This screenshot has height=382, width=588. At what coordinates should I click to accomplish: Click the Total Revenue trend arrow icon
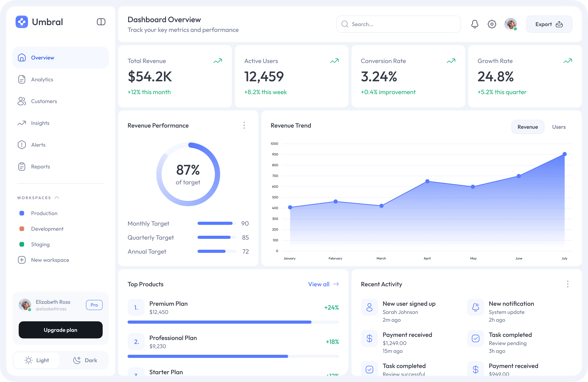pyautogui.click(x=218, y=61)
